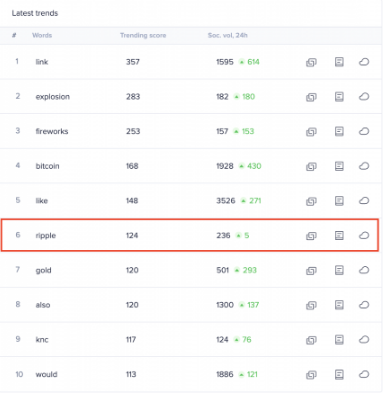
Task: Open the document icon in the like row
Action: [339, 201]
